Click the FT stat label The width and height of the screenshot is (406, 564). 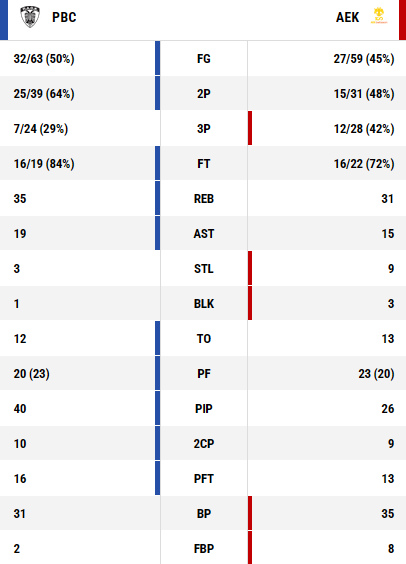pos(204,164)
